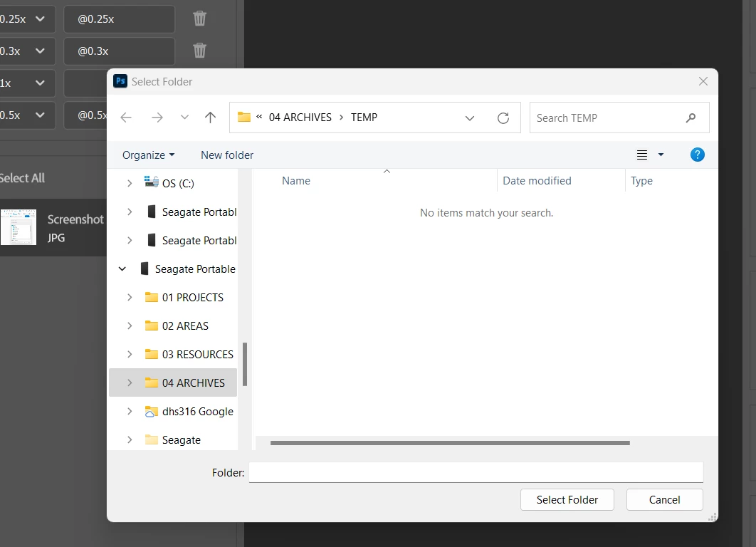This screenshot has height=547, width=756.
Task: Open recent locations dropdown arrow
Action: pyautogui.click(x=184, y=118)
